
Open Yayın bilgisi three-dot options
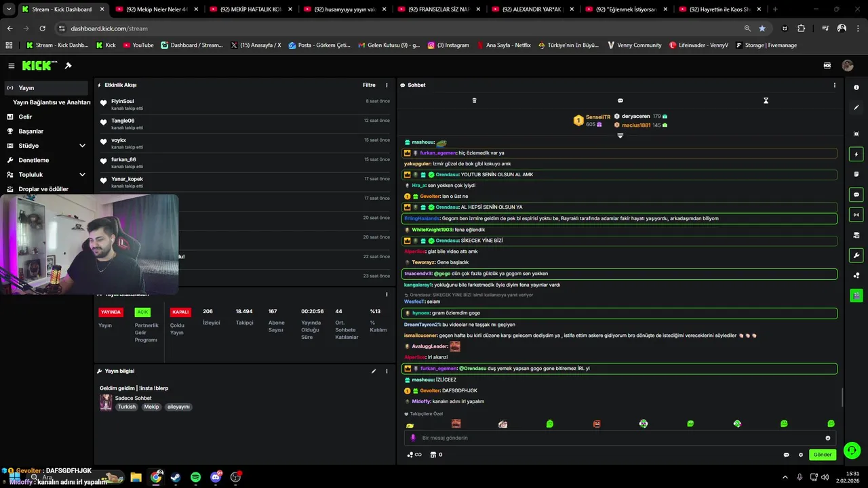pos(387,371)
